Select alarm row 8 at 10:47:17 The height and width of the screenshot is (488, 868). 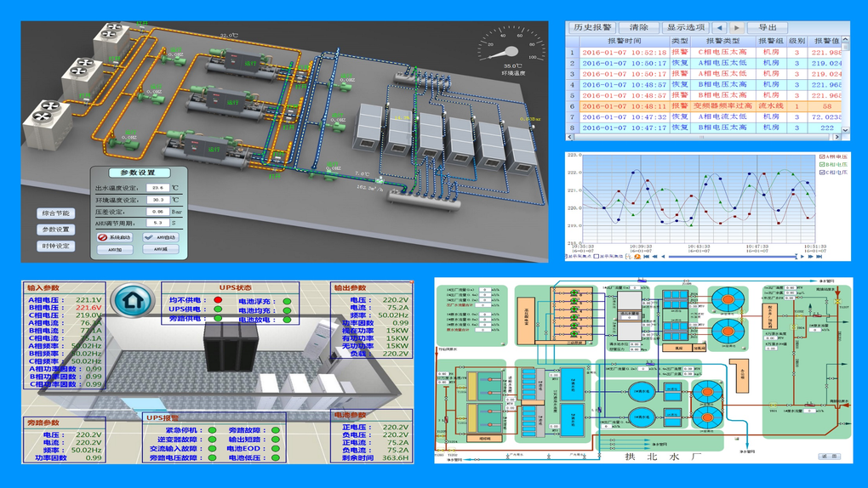tap(704, 128)
